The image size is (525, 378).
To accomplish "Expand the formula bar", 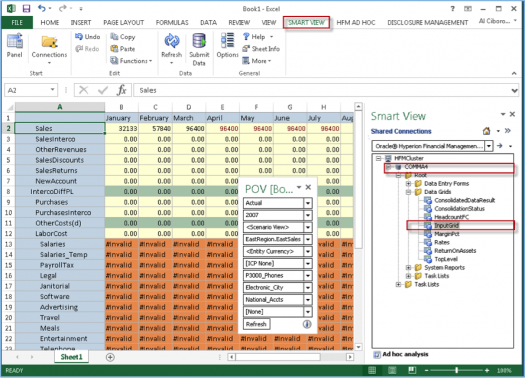I will [514, 90].
